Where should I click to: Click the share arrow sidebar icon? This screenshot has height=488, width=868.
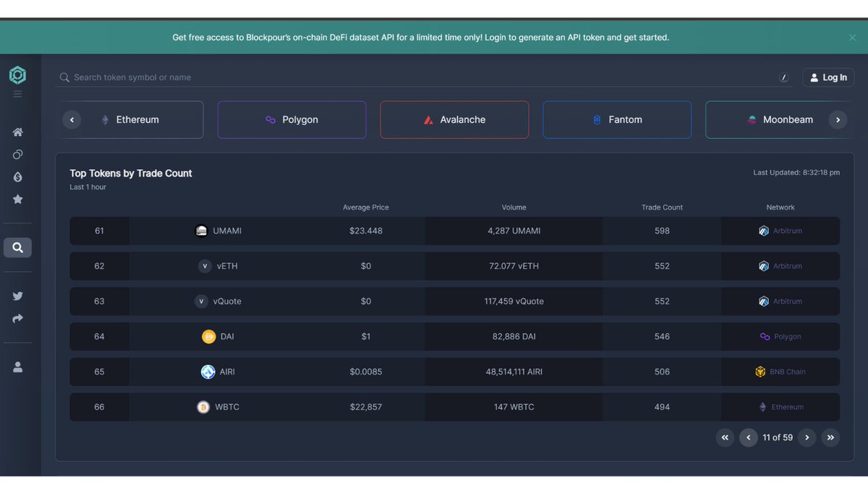point(17,319)
